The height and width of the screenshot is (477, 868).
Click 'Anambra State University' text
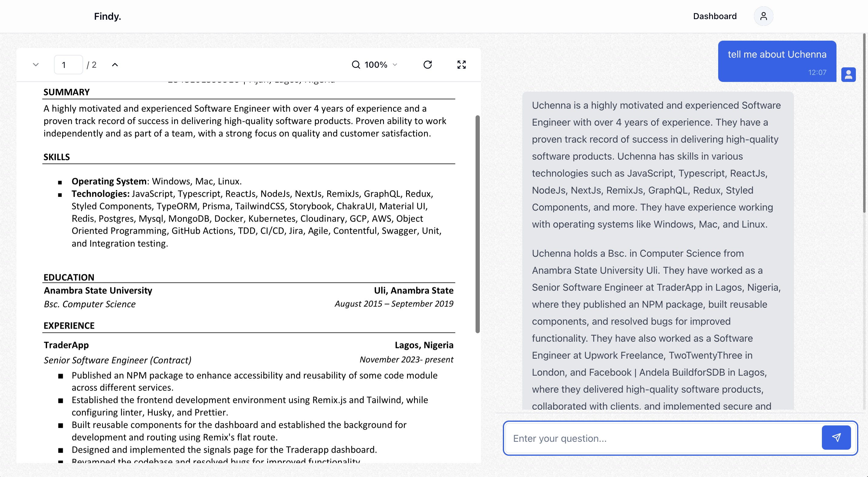pyautogui.click(x=98, y=290)
